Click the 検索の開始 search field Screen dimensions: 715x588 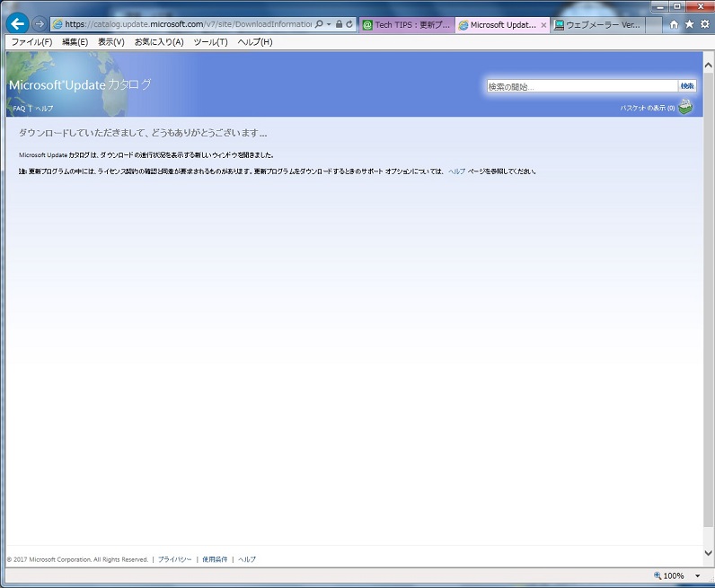click(582, 86)
